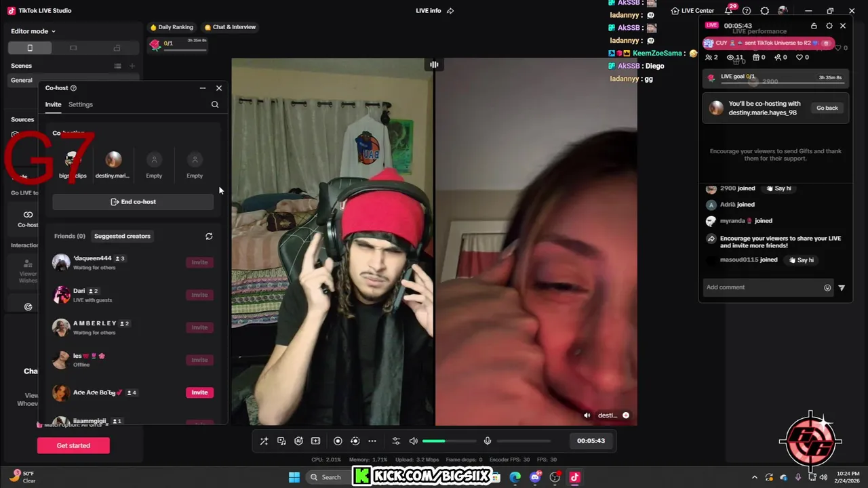Click the Go back button
This screenshot has width=868, height=488.
pos(827,108)
